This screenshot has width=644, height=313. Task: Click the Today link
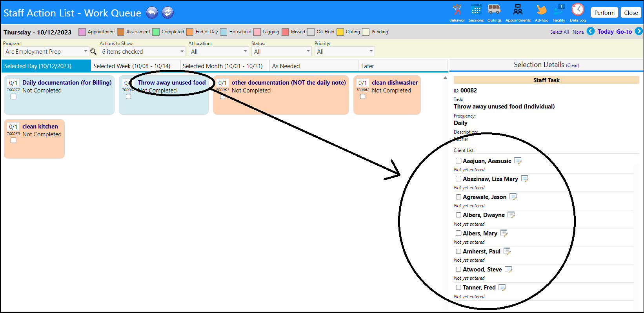pos(606,32)
